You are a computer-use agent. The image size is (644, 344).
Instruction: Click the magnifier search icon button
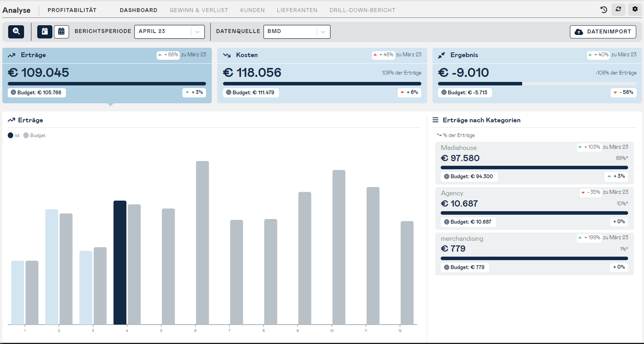click(x=16, y=31)
